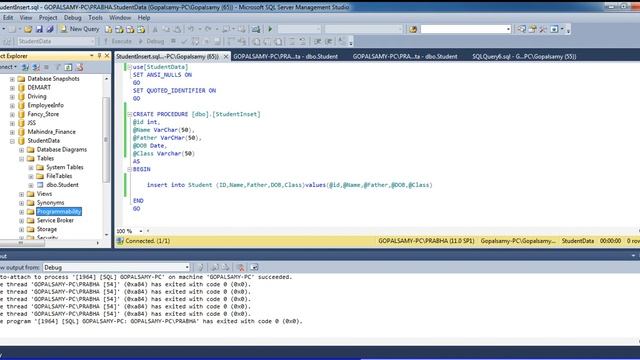Switch to the first dbo.Student tab
640x360 pixels.
(285, 57)
